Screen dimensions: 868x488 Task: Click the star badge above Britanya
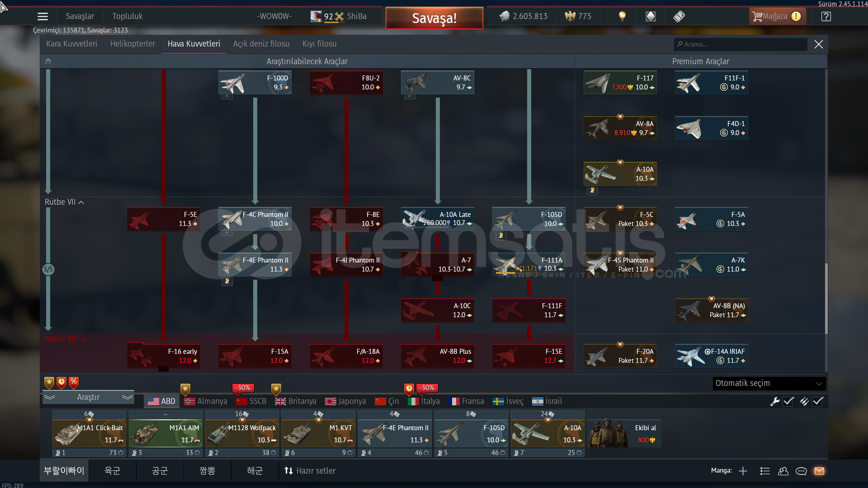coord(276,389)
